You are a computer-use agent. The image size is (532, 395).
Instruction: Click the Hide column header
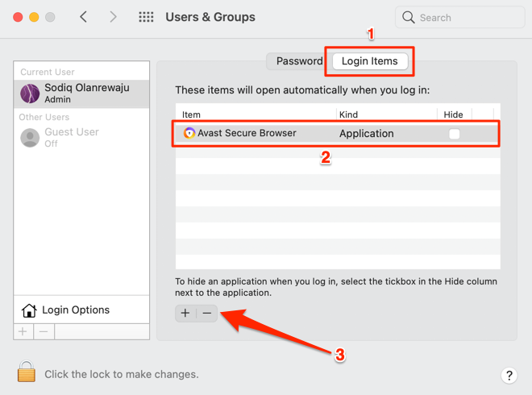coord(453,114)
